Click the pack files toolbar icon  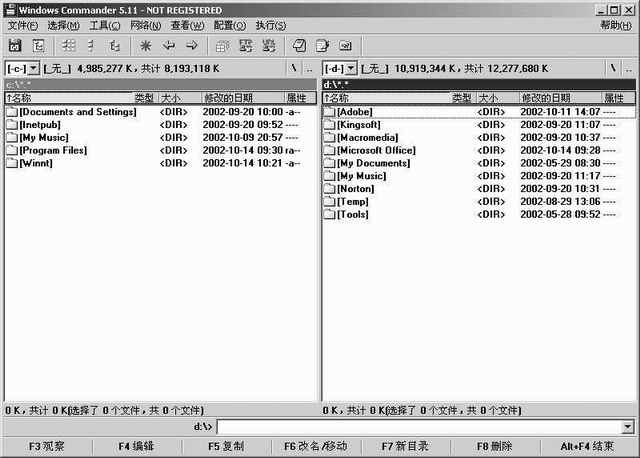222,46
